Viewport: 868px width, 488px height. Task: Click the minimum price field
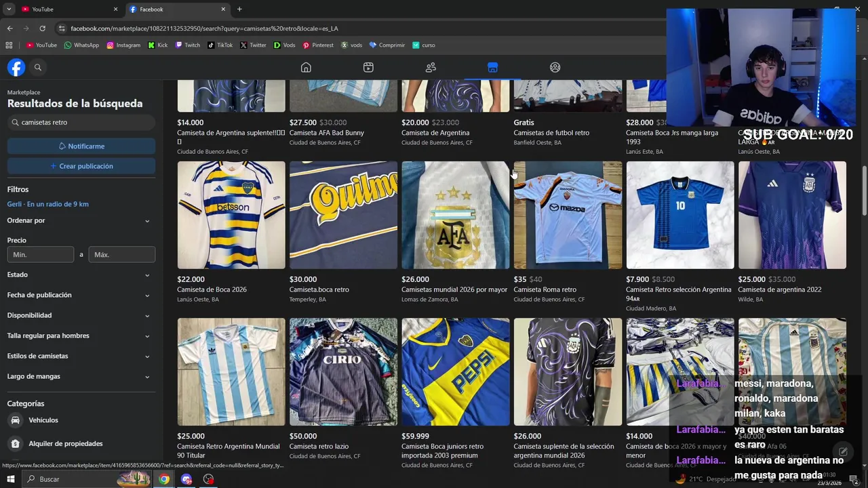click(x=41, y=254)
